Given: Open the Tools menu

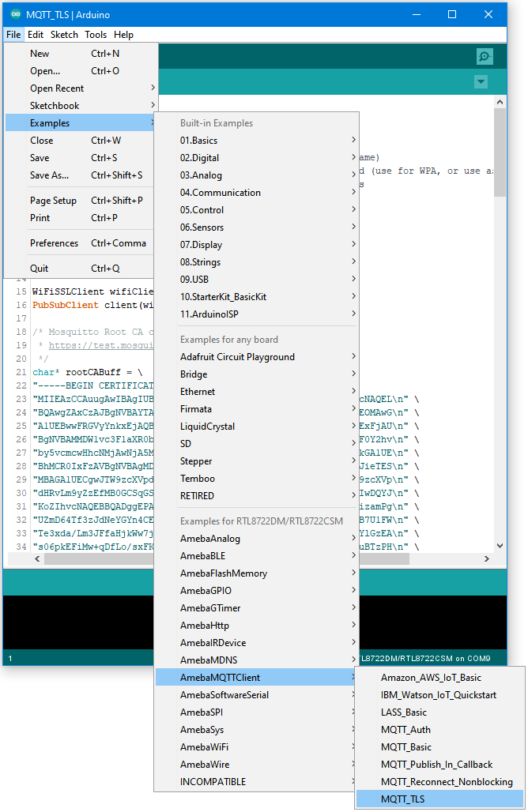Looking at the screenshot, I should 96,35.
